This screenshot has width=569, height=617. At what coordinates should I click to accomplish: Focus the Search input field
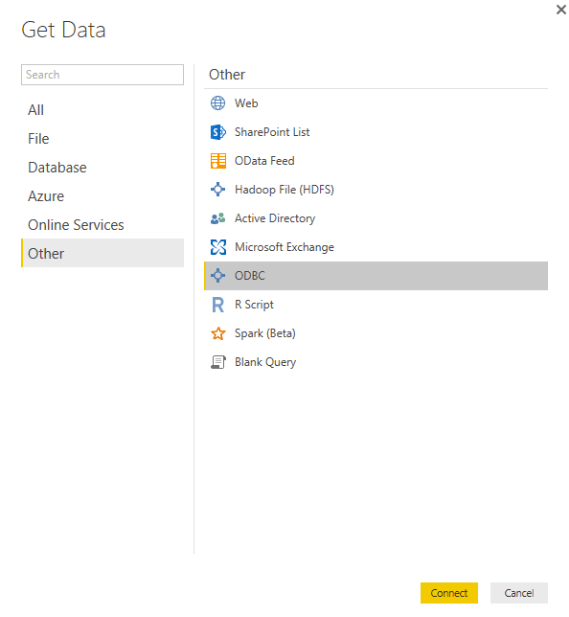tap(102, 74)
